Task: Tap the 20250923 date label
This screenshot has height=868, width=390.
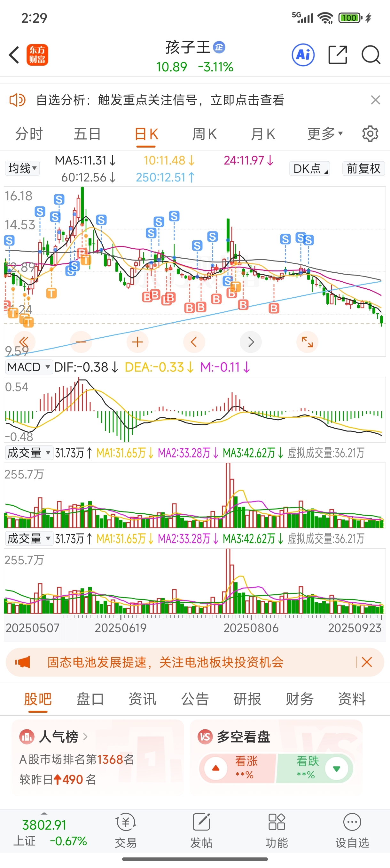Action: click(355, 628)
